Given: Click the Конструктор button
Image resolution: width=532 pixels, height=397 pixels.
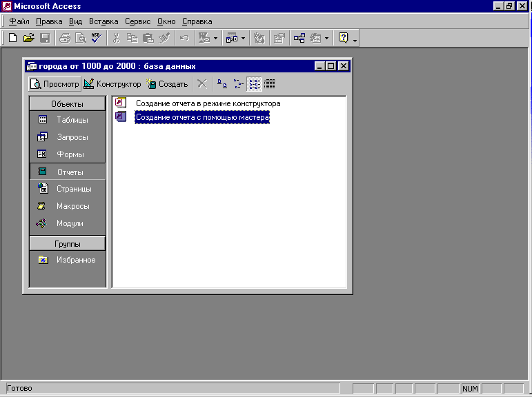Looking at the screenshot, I should [112, 84].
